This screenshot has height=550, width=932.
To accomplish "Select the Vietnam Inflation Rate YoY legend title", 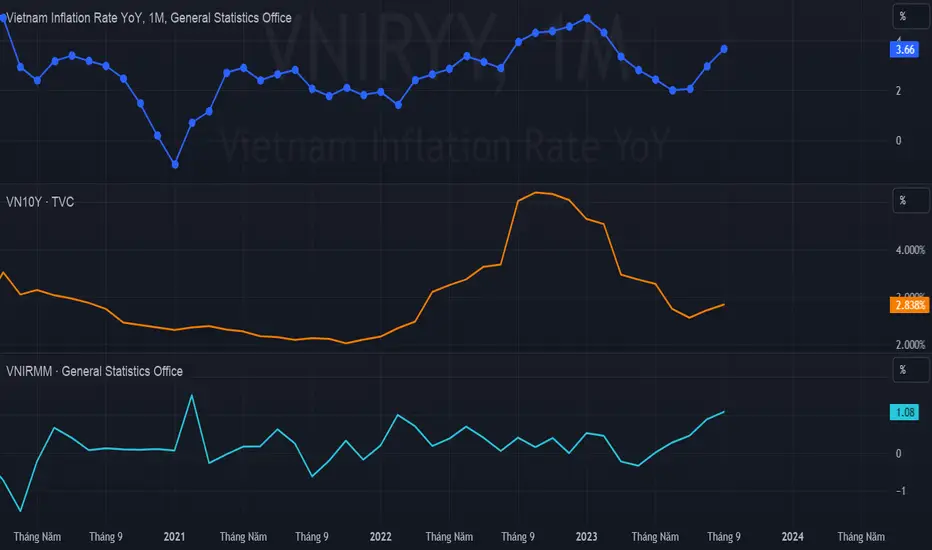I will [149, 18].
